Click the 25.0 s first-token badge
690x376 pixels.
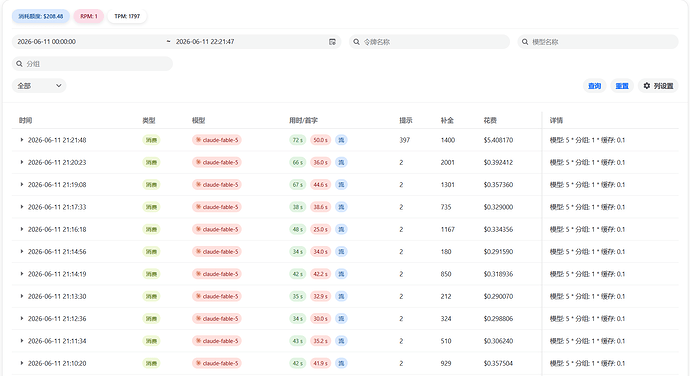pyautogui.click(x=320, y=229)
